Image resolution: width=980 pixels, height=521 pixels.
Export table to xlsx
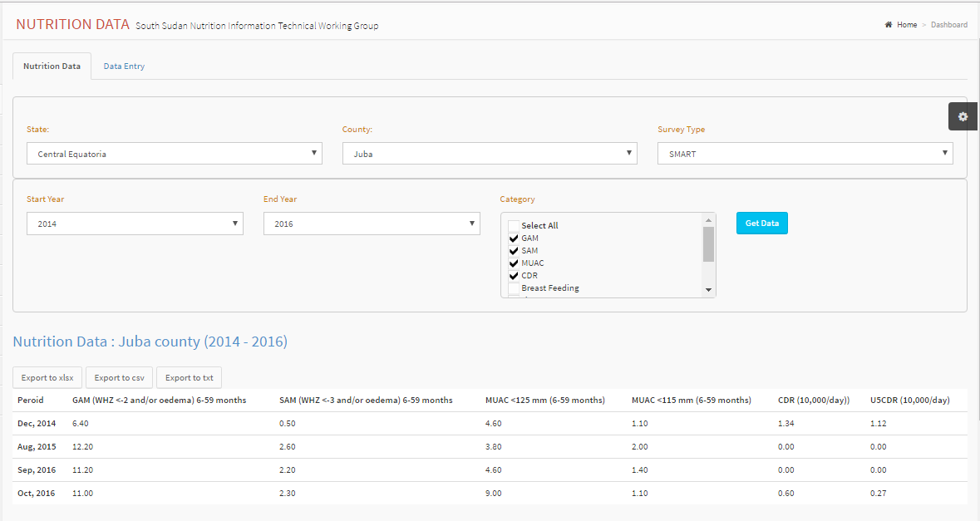(x=47, y=378)
